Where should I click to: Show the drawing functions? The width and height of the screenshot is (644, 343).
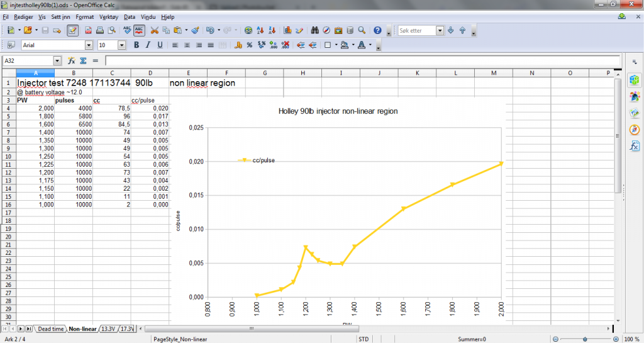[299, 30]
